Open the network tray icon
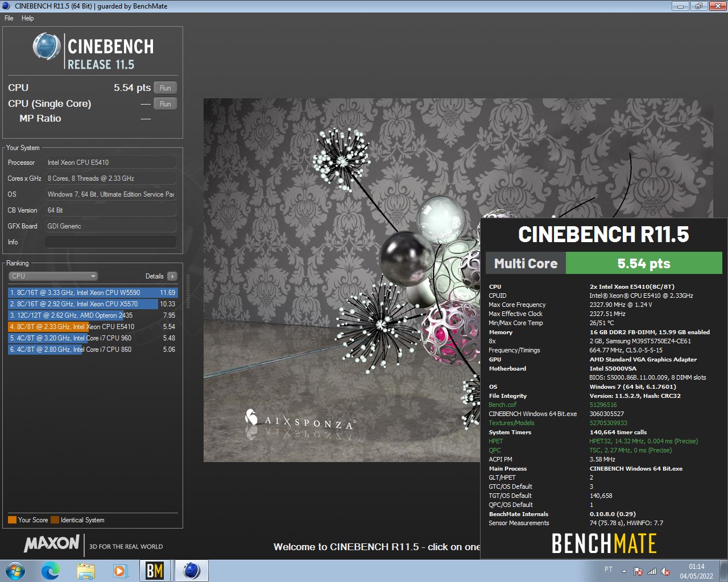728x582 pixels. point(652,571)
